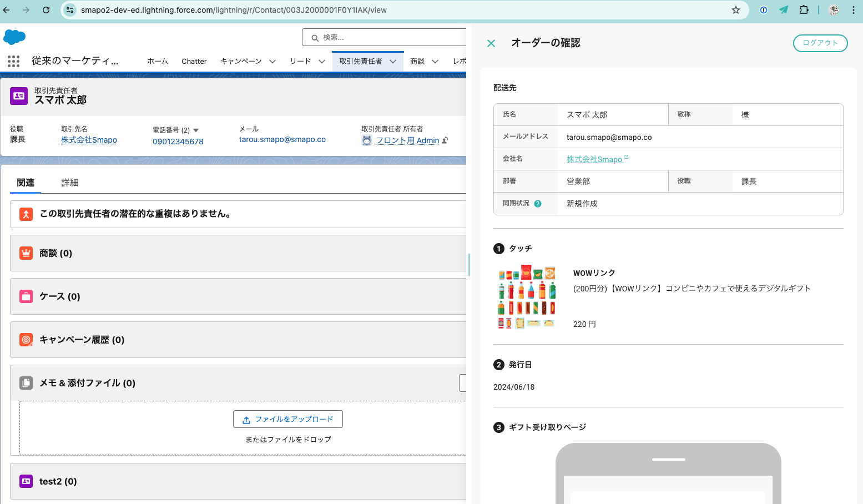Image resolution: width=863 pixels, height=504 pixels.
Task: Click the email tarou.smapo@smapo.co link
Action: (282, 139)
